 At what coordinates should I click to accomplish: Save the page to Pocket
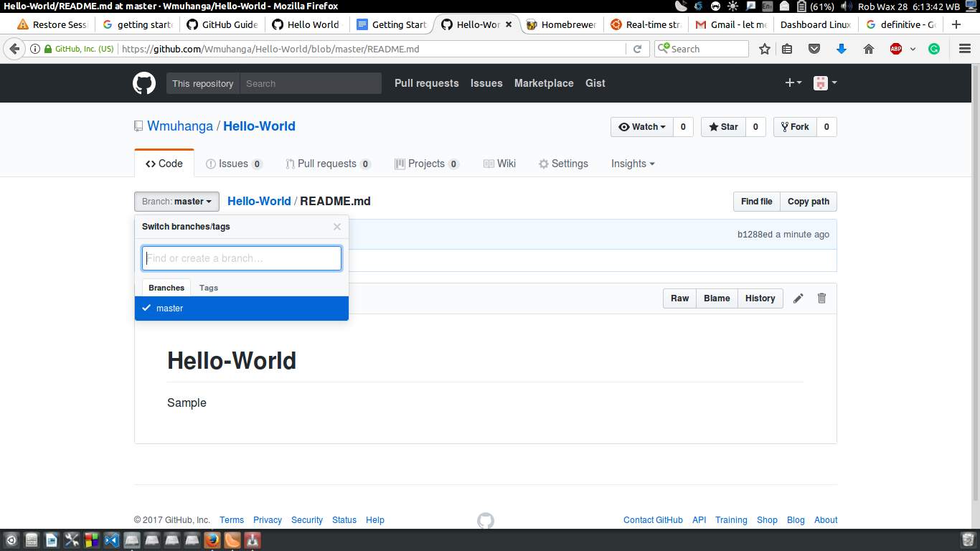click(x=814, y=49)
